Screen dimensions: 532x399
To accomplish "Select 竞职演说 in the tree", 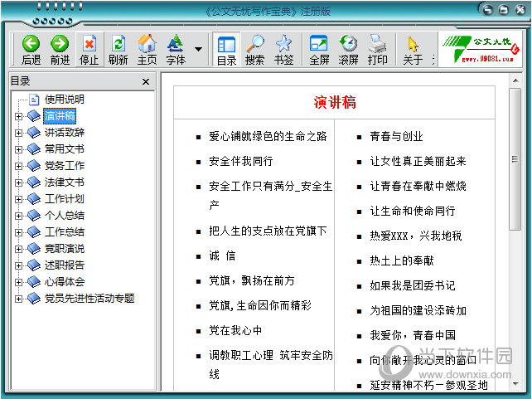I will (x=65, y=249).
